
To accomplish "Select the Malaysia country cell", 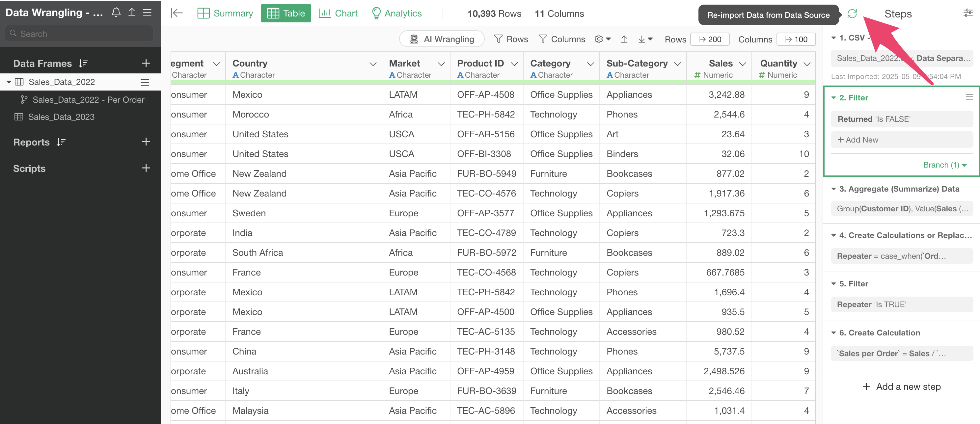I will pos(304,411).
